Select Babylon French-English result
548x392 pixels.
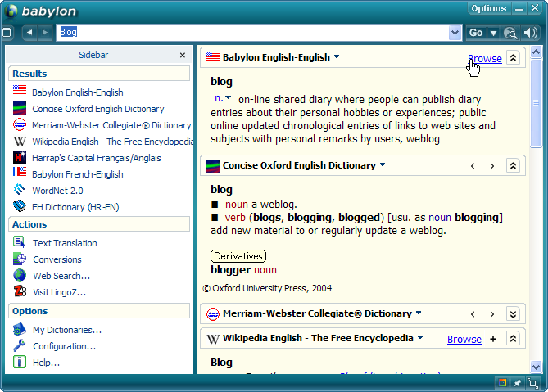coord(78,174)
